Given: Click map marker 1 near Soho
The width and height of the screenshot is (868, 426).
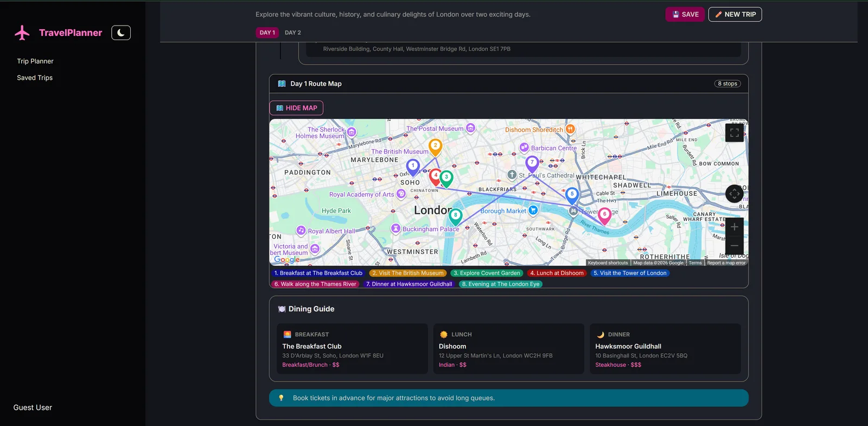Looking at the screenshot, I should pyautogui.click(x=413, y=167).
